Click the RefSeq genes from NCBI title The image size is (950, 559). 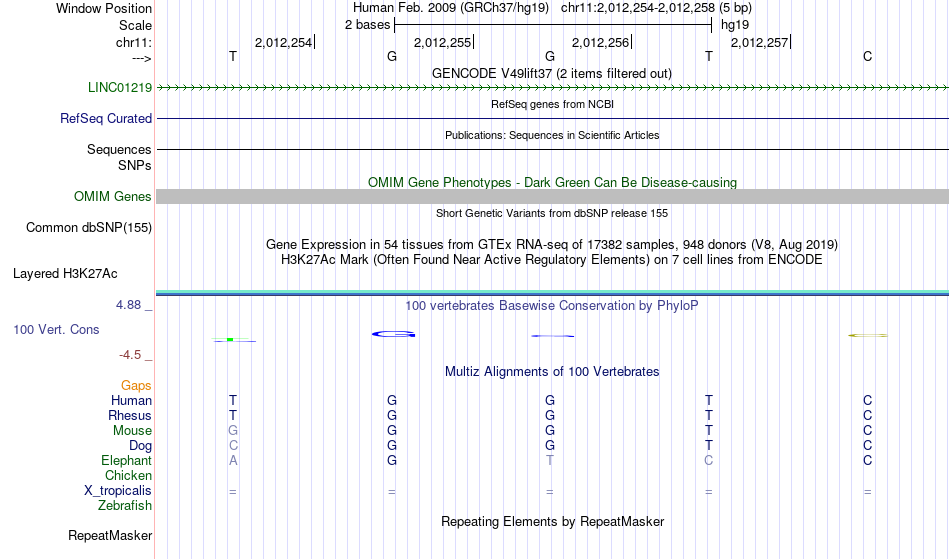(x=553, y=104)
